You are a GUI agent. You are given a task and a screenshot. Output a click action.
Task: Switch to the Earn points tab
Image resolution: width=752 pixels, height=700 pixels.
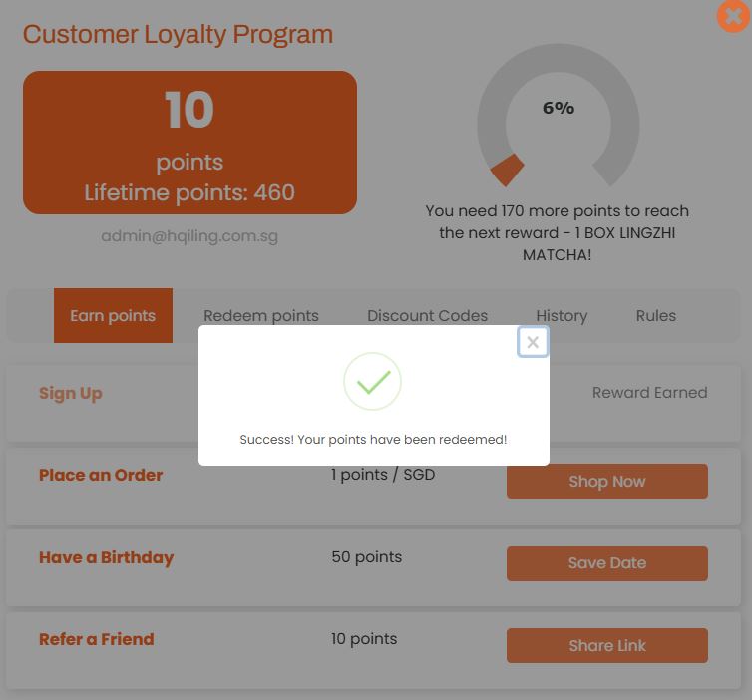point(113,316)
